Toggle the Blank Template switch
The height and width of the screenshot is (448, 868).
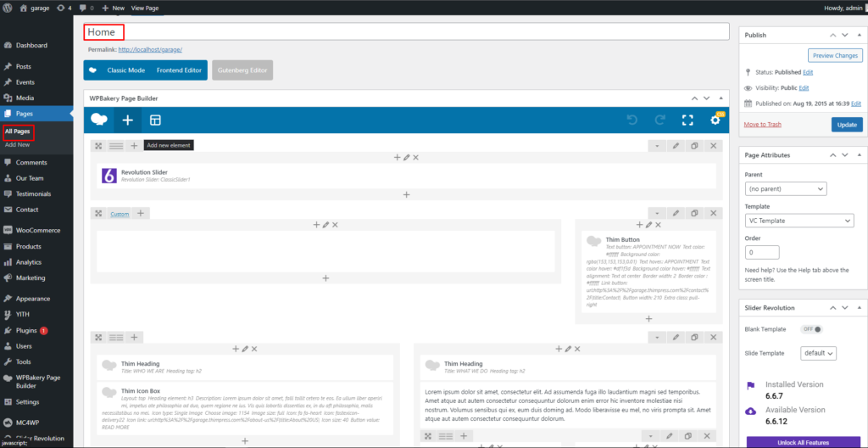click(x=812, y=329)
